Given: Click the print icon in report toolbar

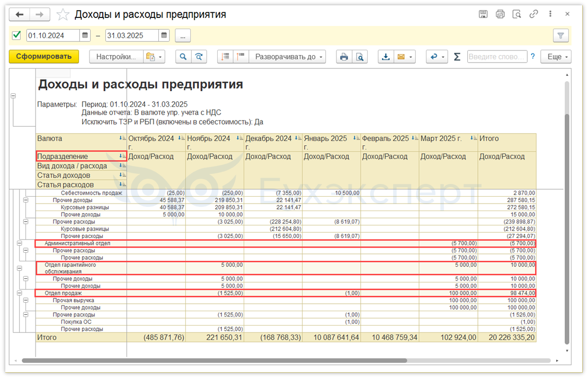Looking at the screenshot, I should coord(344,57).
